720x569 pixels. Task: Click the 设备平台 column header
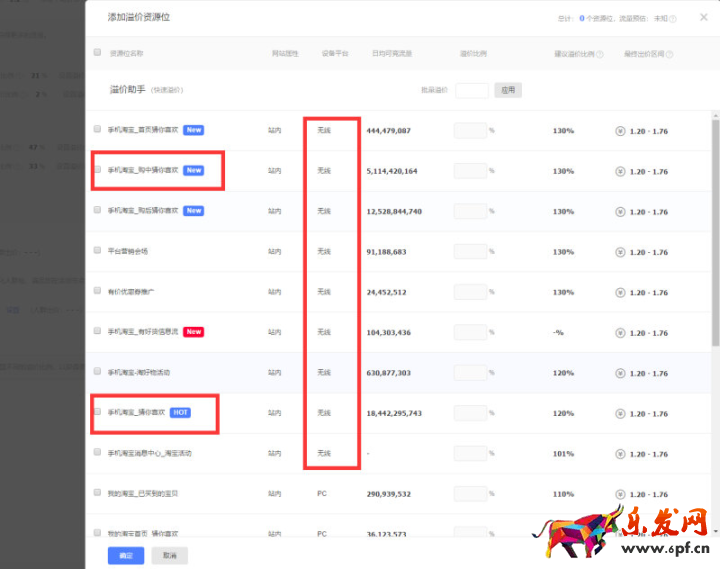pos(334,53)
